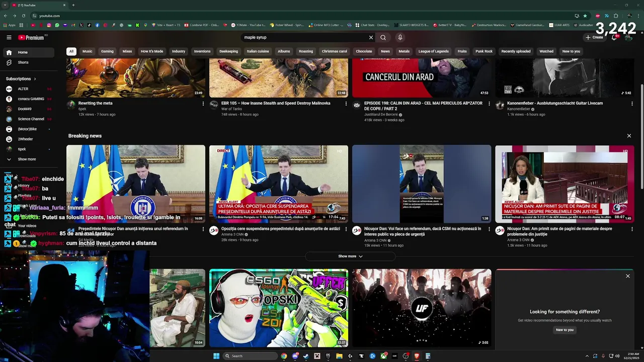Viewport: 644px width, 362px height.
Task: Open Google Chrome from the taskbar
Action: tap(284, 356)
